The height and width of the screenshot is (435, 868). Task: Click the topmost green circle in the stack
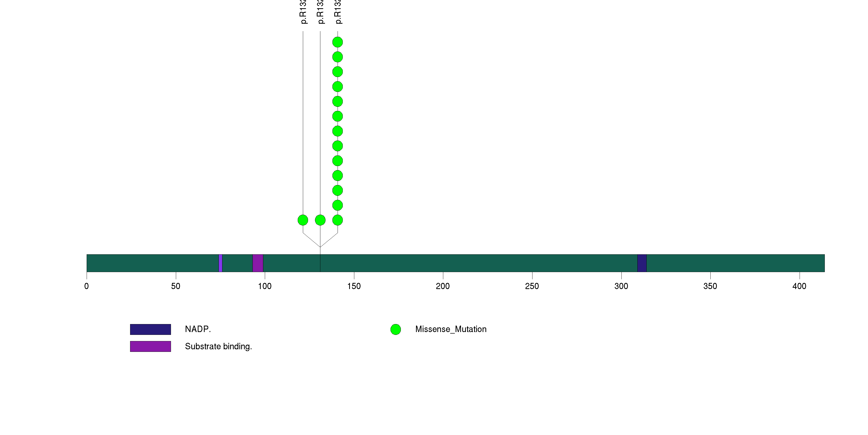point(337,42)
